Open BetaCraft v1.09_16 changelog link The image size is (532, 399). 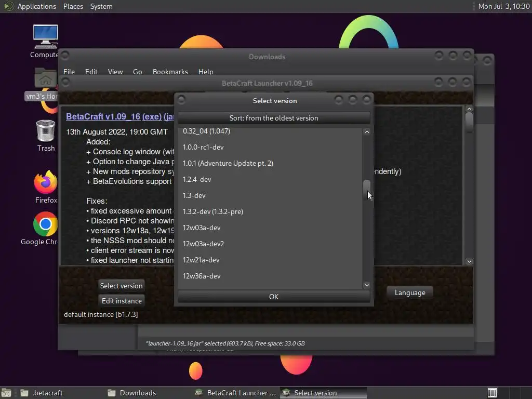click(x=103, y=116)
